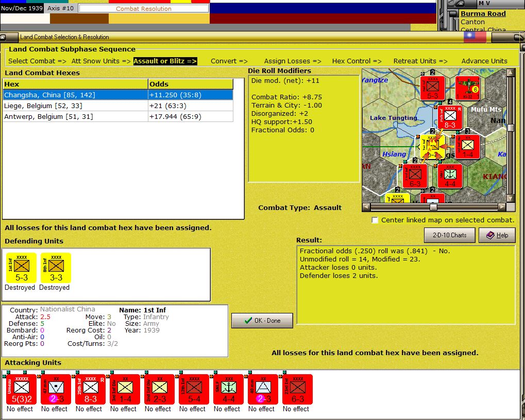Click the Retreat Units subphase label
This screenshot has height=420, width=525.
click(420, 61)
